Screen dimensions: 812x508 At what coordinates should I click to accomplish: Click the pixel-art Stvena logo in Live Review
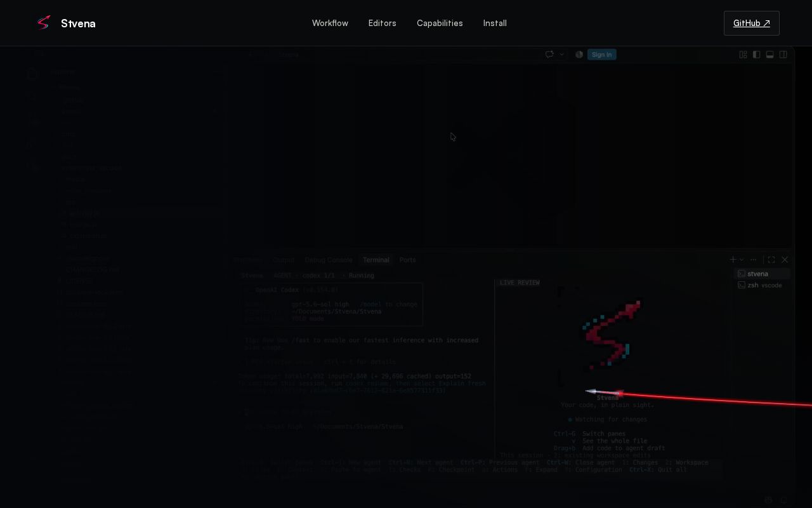(612, 335)
